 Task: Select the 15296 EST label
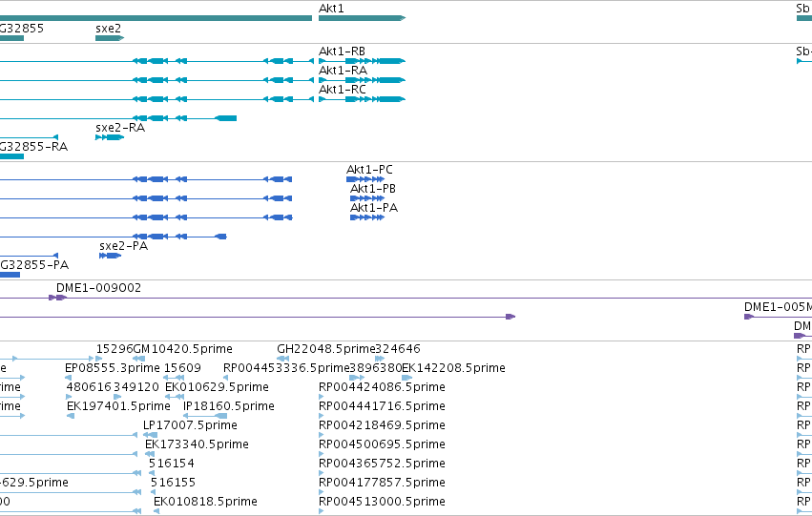(x=115, y=349)
